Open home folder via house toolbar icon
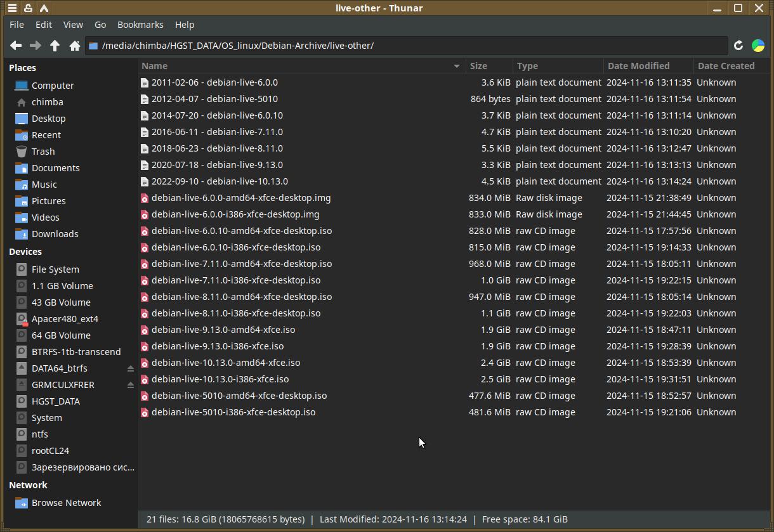 (75, 46)
